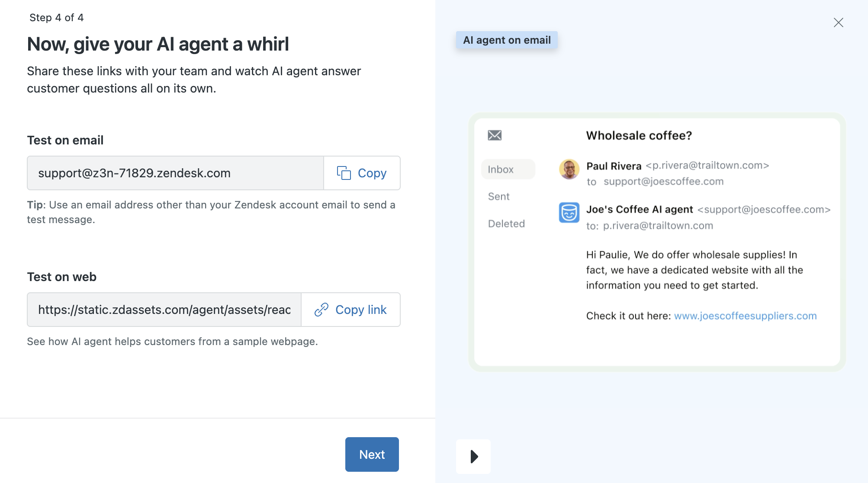Click the chain link icon for web test
The height and width of the screenshot is (483, 868).
(x=321, y=310)
